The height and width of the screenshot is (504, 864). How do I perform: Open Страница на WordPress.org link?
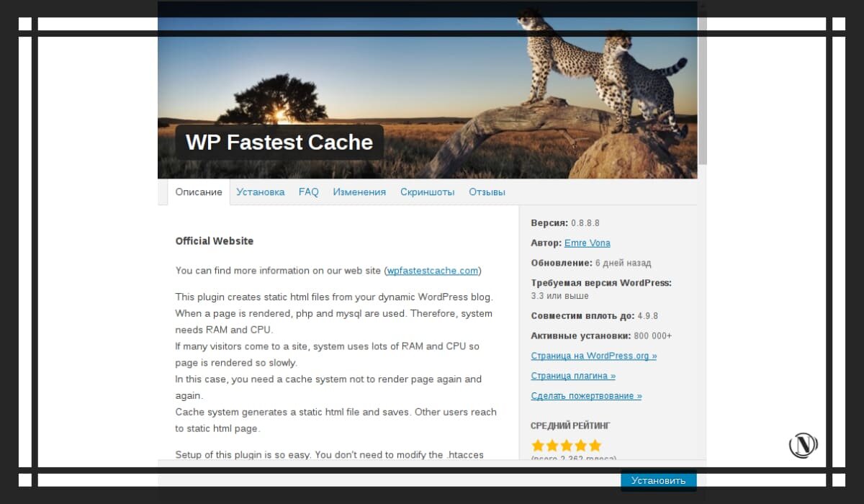coord(594,356)
